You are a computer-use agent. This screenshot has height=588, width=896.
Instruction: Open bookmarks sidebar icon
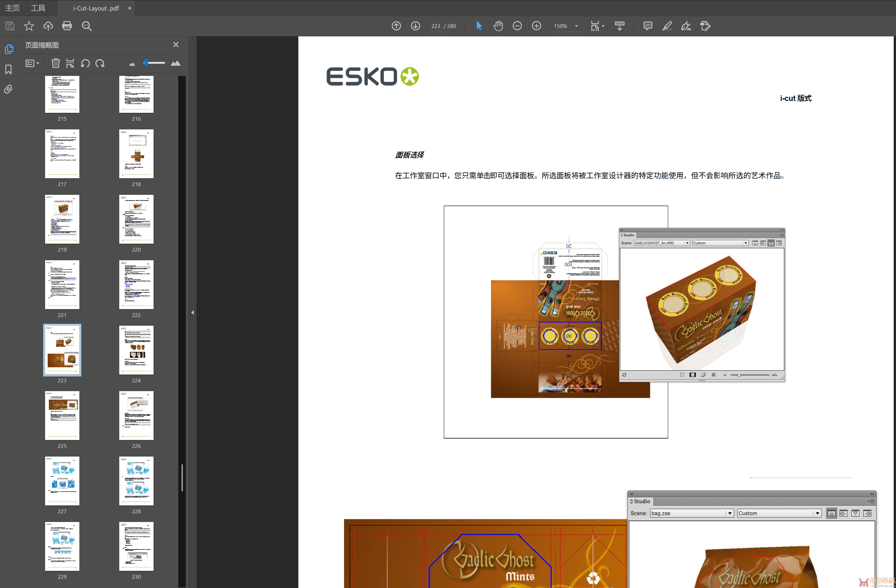coord(9,69)
